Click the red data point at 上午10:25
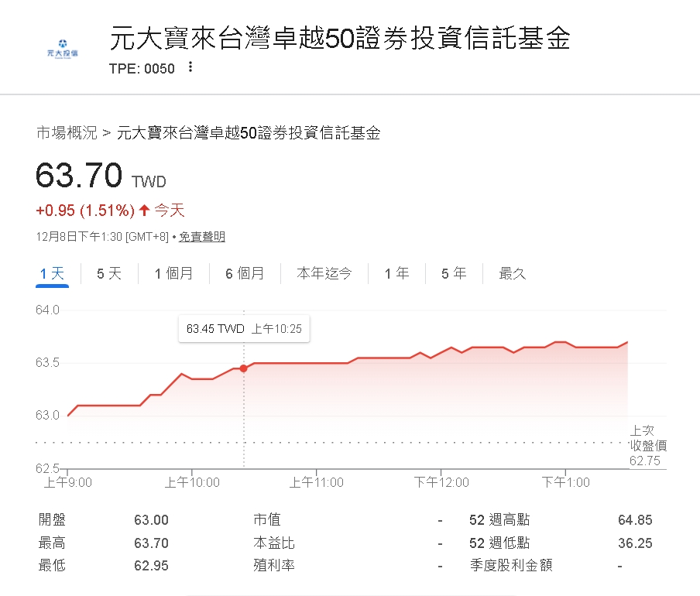Screen dimensions: 700x596 point(244,368)
